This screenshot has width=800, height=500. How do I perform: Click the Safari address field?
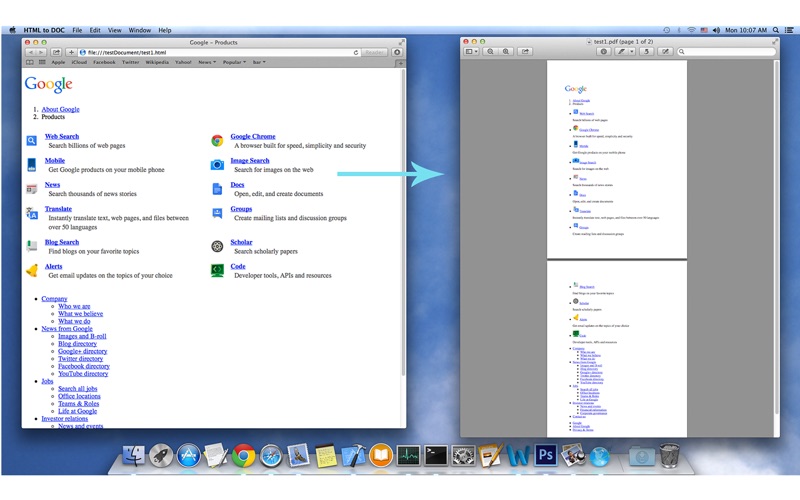pyautogui.click(x=219, y=53)
